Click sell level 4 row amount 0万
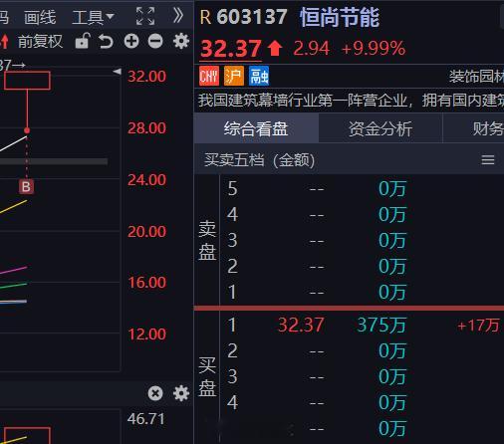The height and width of the screenshot is (444, 504). click(x=392, y=215)
